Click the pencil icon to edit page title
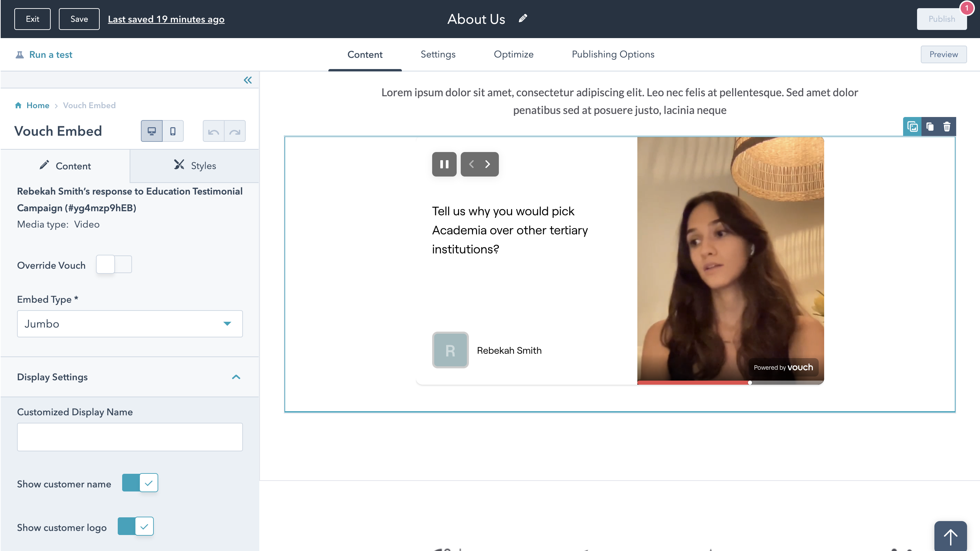 [x=523, y=18]
